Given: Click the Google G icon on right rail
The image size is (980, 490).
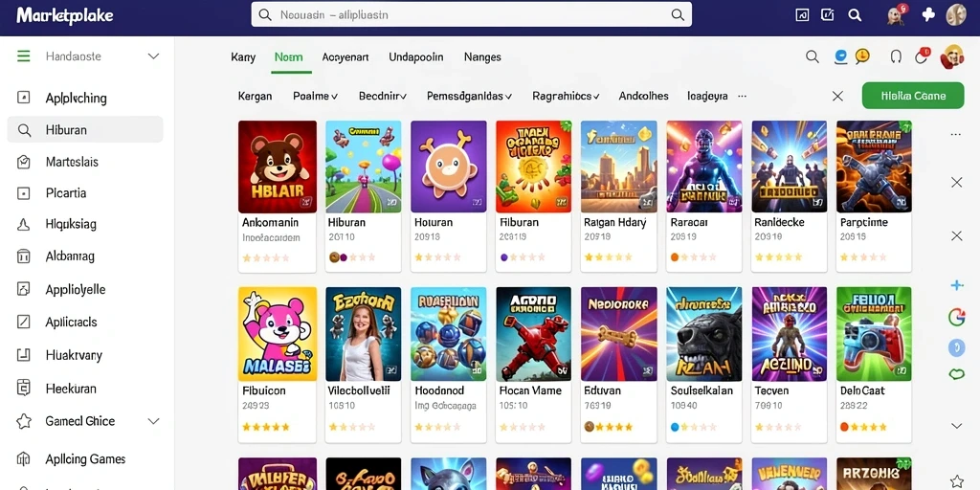Looking at the screenshot, I should pos(956,318).
